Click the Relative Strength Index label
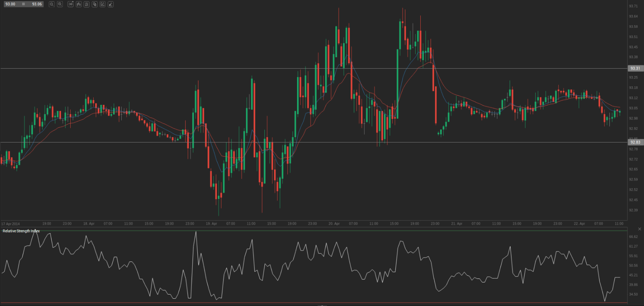 [x=21, y=231]
